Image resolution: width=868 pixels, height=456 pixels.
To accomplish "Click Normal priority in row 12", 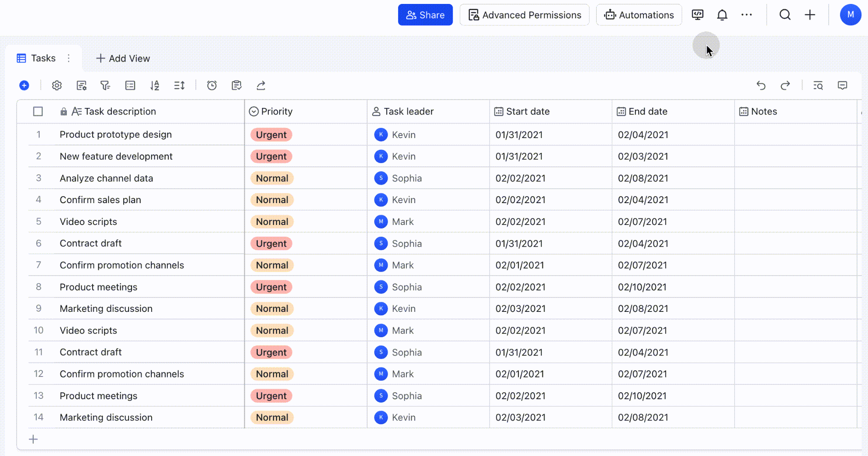I will click(x=272, y=374).
